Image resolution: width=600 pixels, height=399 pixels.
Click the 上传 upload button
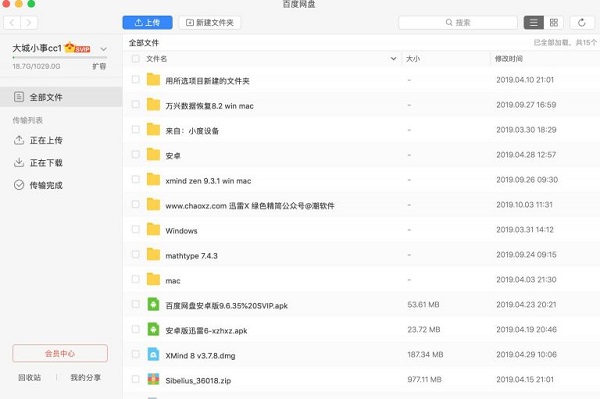tap(147, 23)
